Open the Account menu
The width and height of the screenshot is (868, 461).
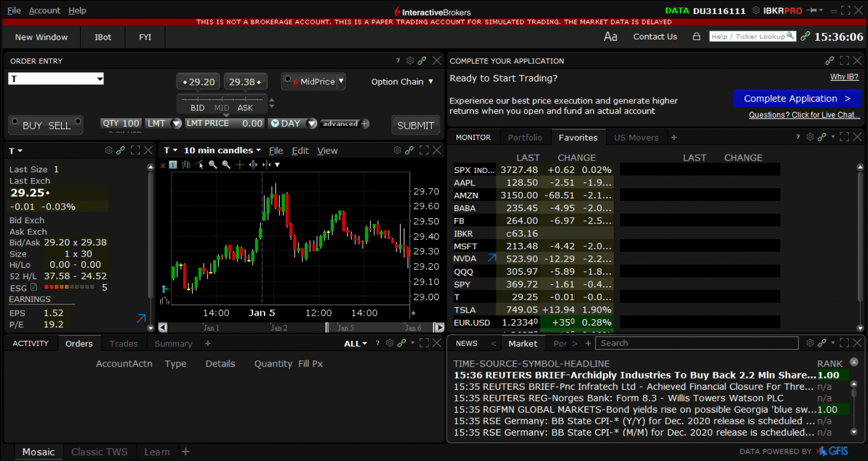point(45,10)
